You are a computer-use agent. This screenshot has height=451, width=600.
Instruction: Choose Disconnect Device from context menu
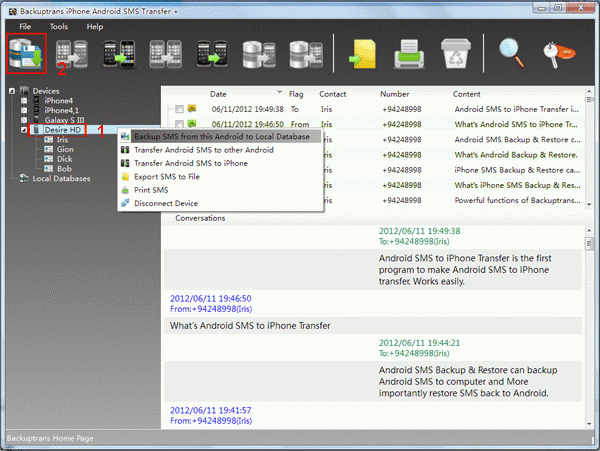coord(220,204)
